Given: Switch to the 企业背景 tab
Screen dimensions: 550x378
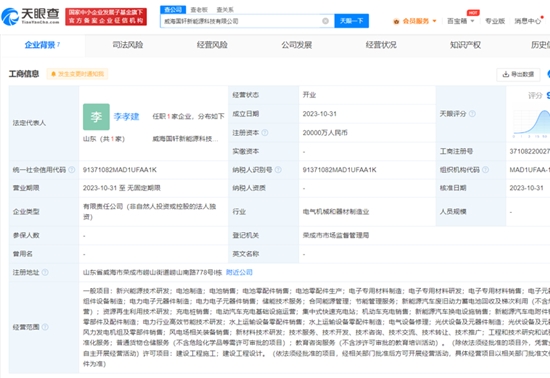Looking at the screenshot, I should coord(42,45).
